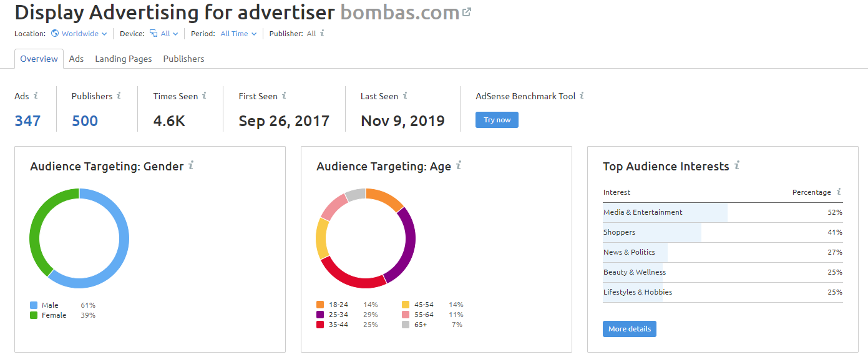Click the 4.6K Times Seen value
This screenshot has height=362, width=868.
pyautogui.click(x=169, y=121)
